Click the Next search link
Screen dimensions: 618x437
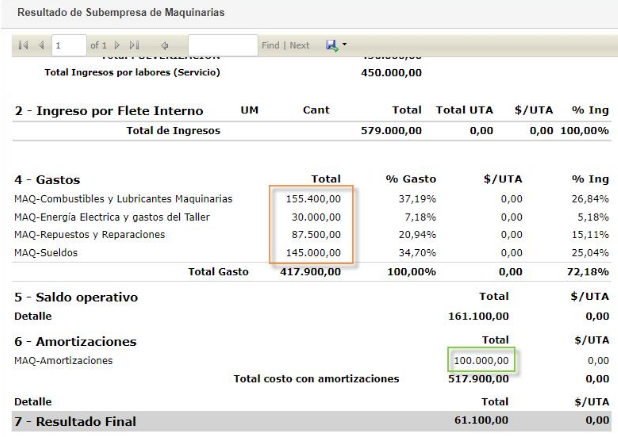point(300,45)
